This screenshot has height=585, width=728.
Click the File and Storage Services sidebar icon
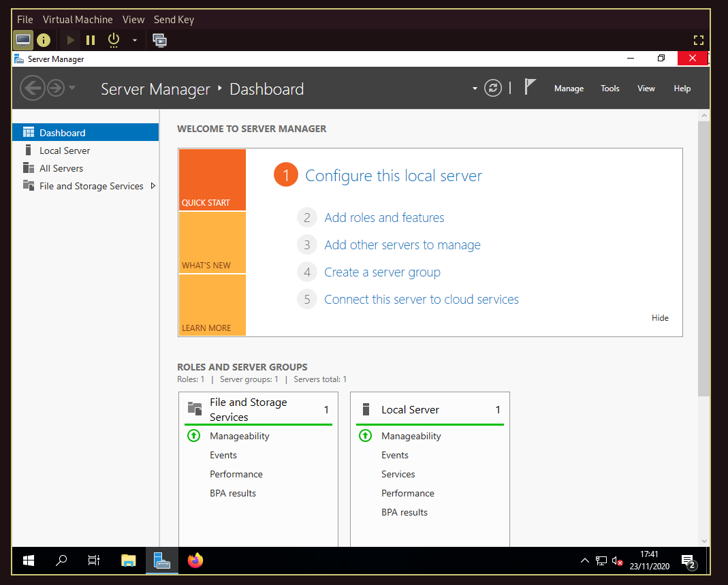point(29,185)
